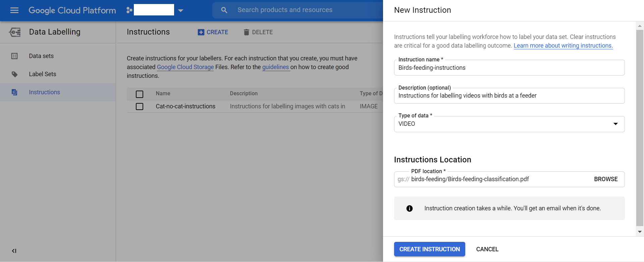Toggle the select-all header checkbox
This screenshot has height=262, width=644.
click(140, 94)
